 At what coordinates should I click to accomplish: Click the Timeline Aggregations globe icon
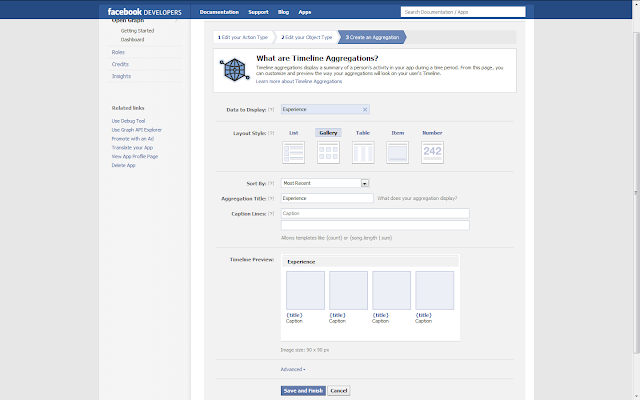pyautogui.click(x=234, y=70)
